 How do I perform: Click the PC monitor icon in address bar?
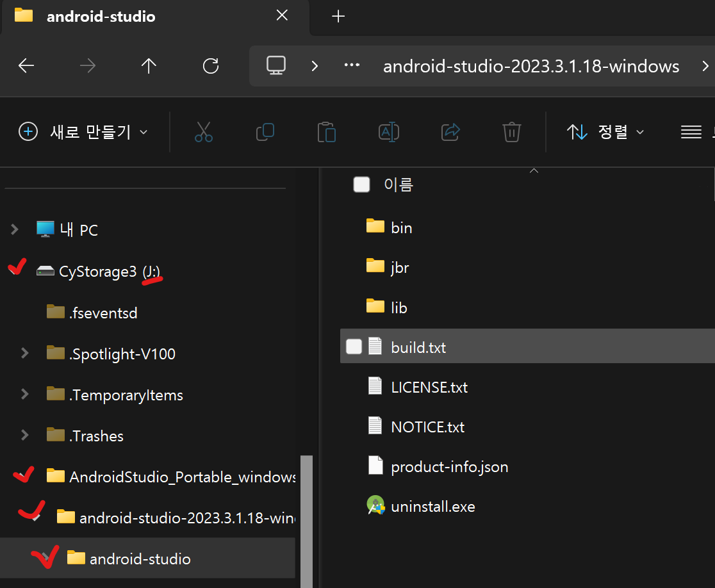pos(276,65)
